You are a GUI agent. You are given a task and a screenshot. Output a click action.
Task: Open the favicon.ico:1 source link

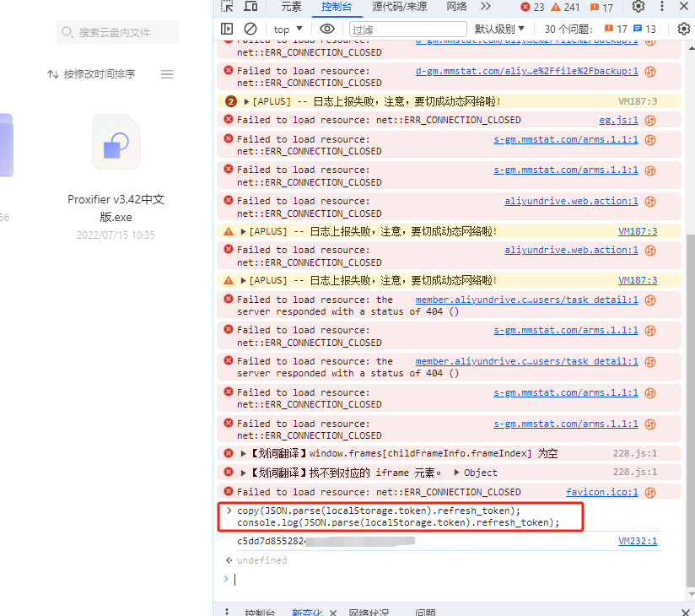(601, 492)
